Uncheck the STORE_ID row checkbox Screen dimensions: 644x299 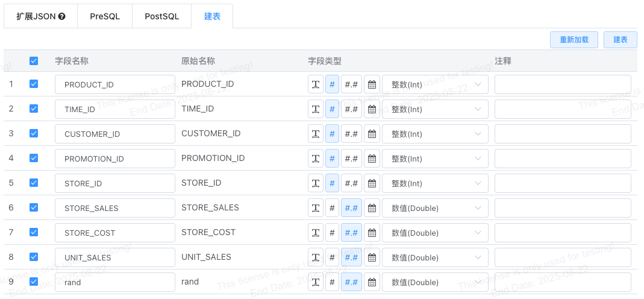pyautogui.click(x=34, y=183)
